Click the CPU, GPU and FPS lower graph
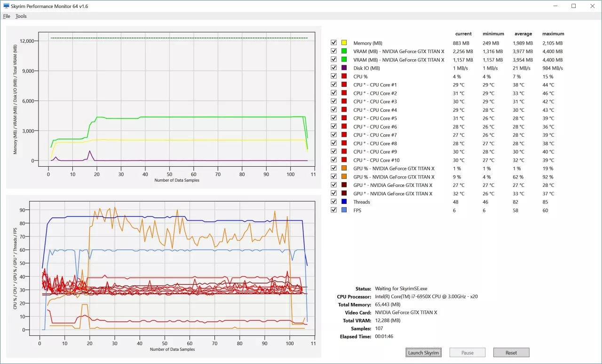This screenshot has height=364, width=602. (164, 276)
